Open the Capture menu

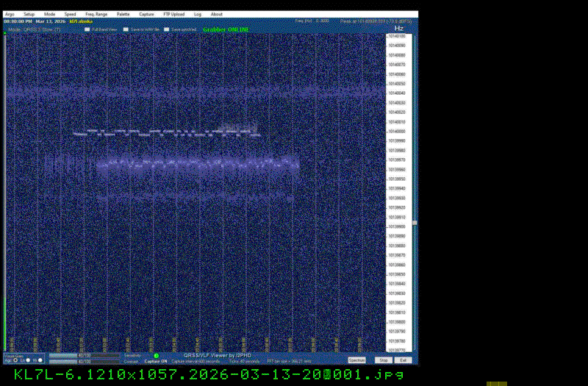click(147, 14)
